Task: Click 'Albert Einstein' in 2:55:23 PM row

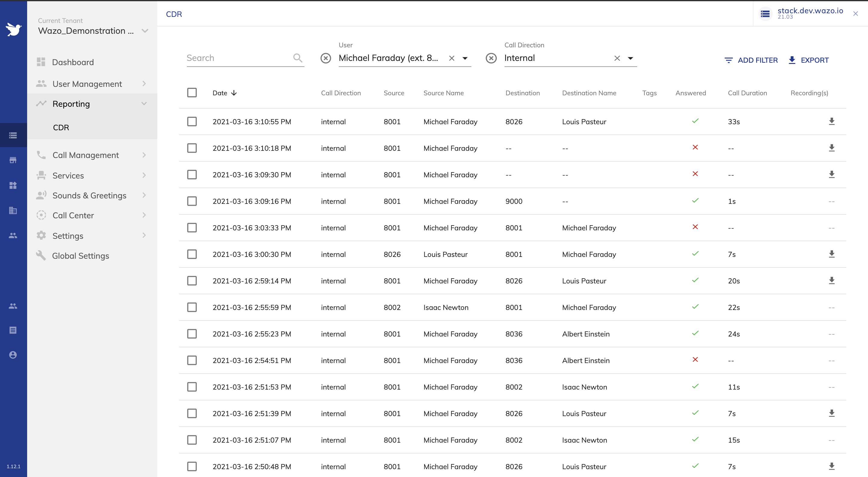Action: click(586, 334)
